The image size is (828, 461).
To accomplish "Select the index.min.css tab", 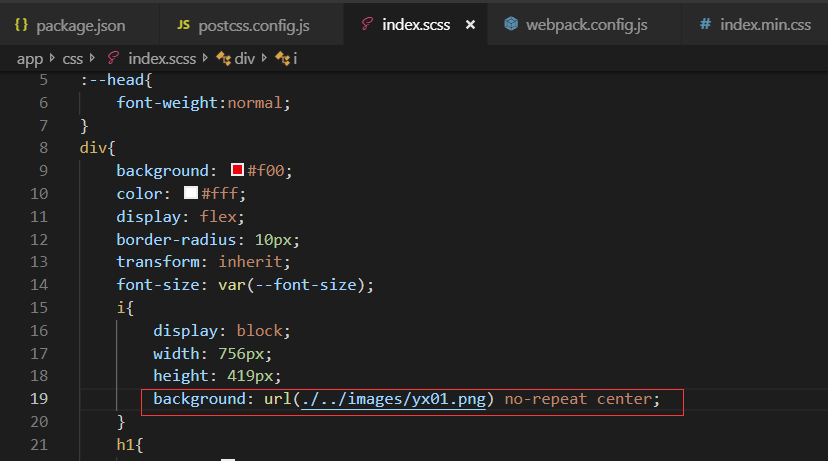I will point(765,23).
